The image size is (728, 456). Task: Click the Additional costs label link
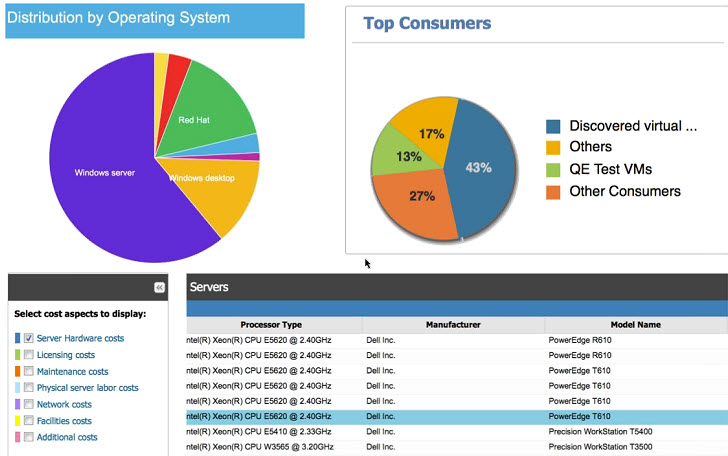coord(67,437)
